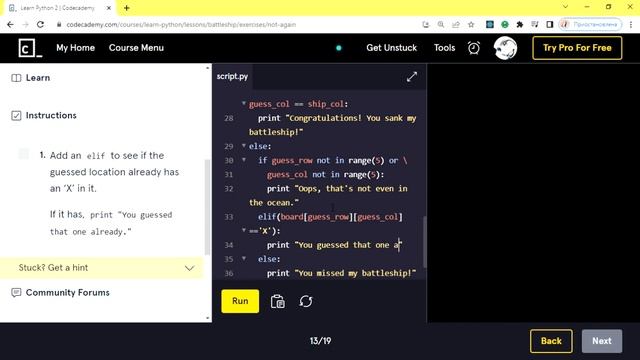Click the Community Forums chat icon
This screenshot has width=640, height=360.
16,293
